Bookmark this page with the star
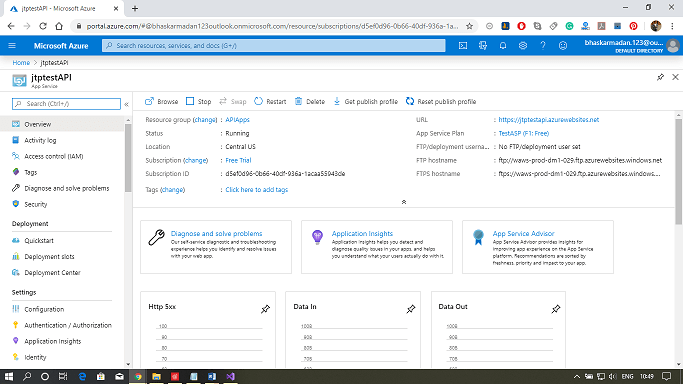Viewport: 683px width, 384px height. 469,26
